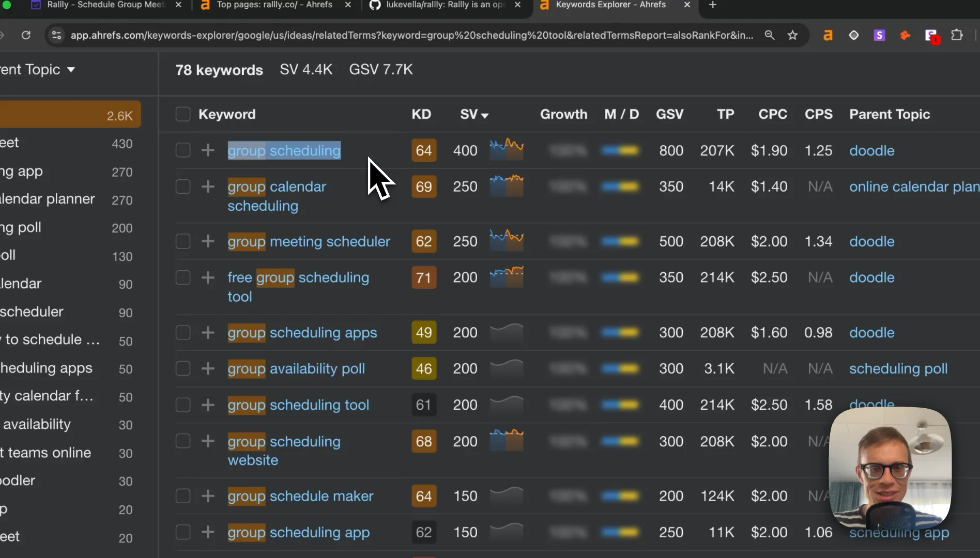Switch to the lukevella/rallly GitHub tab

click(445, 5)
